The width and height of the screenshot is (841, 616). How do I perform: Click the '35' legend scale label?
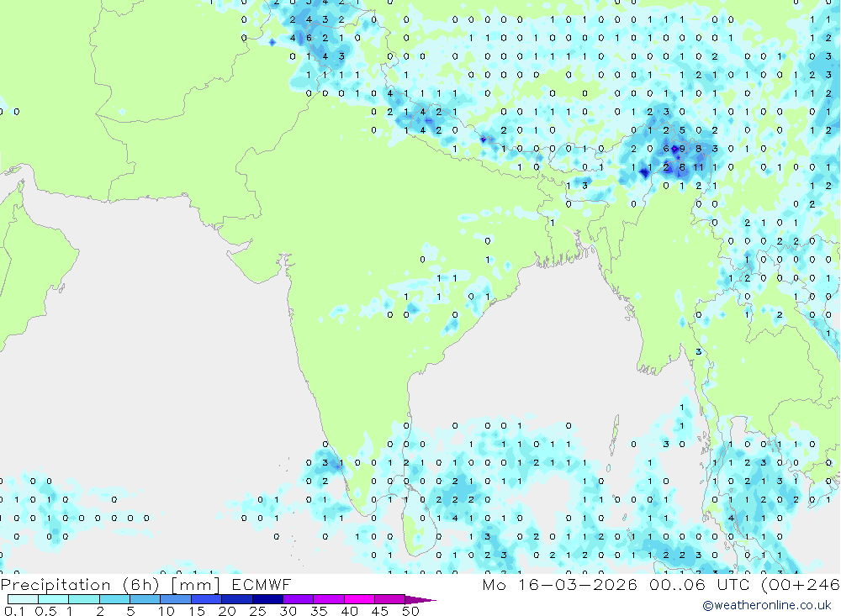(x=319, y=611)
